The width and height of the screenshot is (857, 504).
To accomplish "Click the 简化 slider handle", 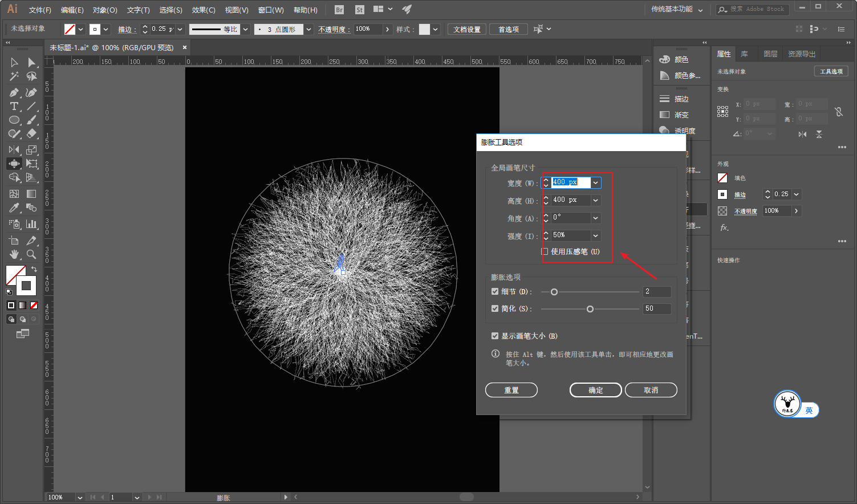I will pyautogui.click(x=590, y=309).
